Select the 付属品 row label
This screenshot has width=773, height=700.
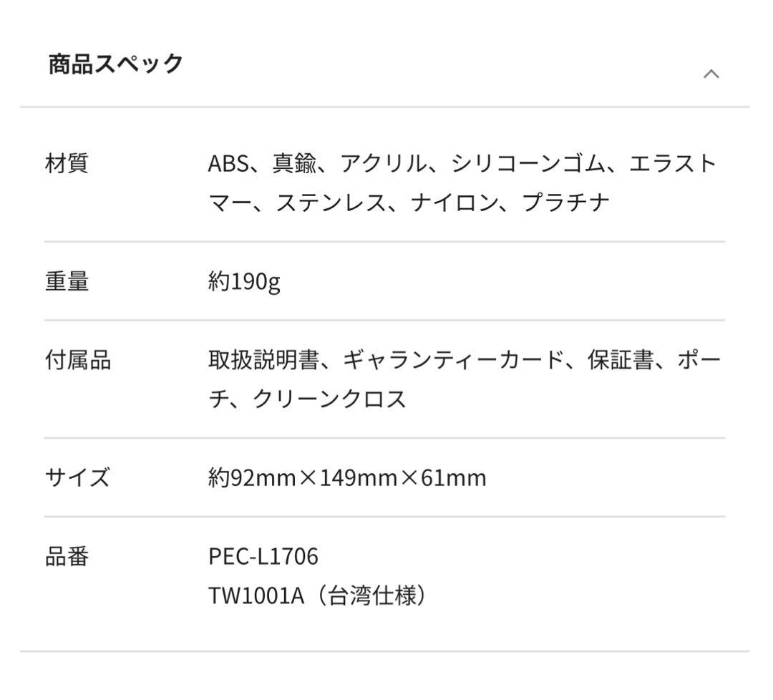79,360
